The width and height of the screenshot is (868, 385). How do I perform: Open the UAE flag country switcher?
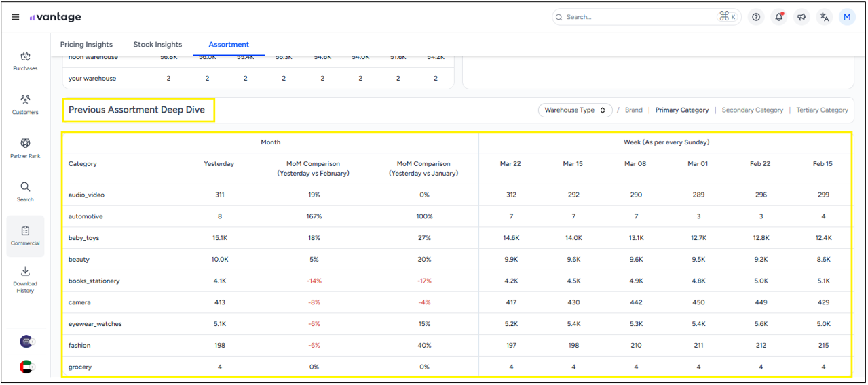point(27,367)
